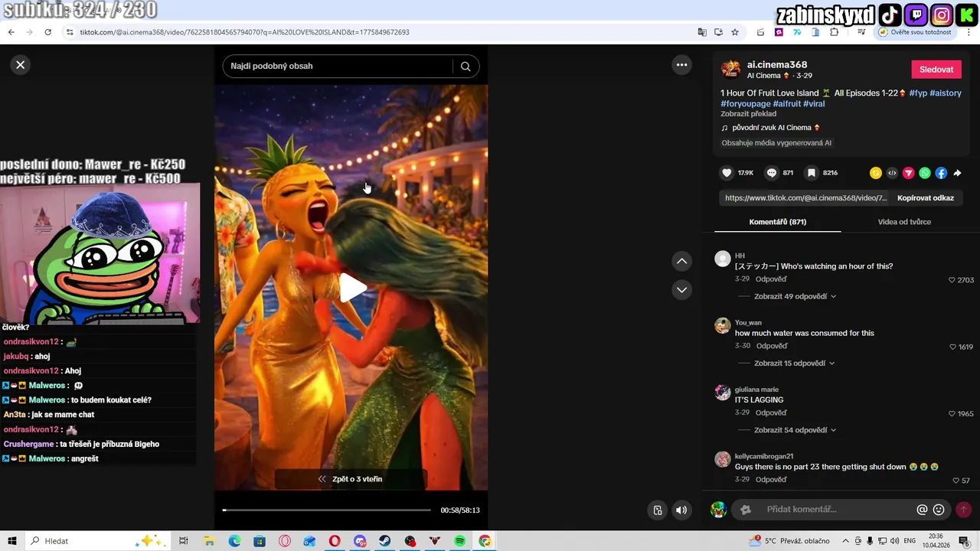
Task: Bookmark page with star icon
Action: 735,32
